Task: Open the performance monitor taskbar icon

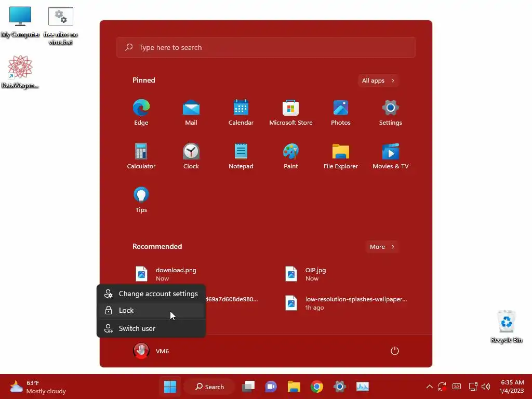Action: tap(362, 387)
